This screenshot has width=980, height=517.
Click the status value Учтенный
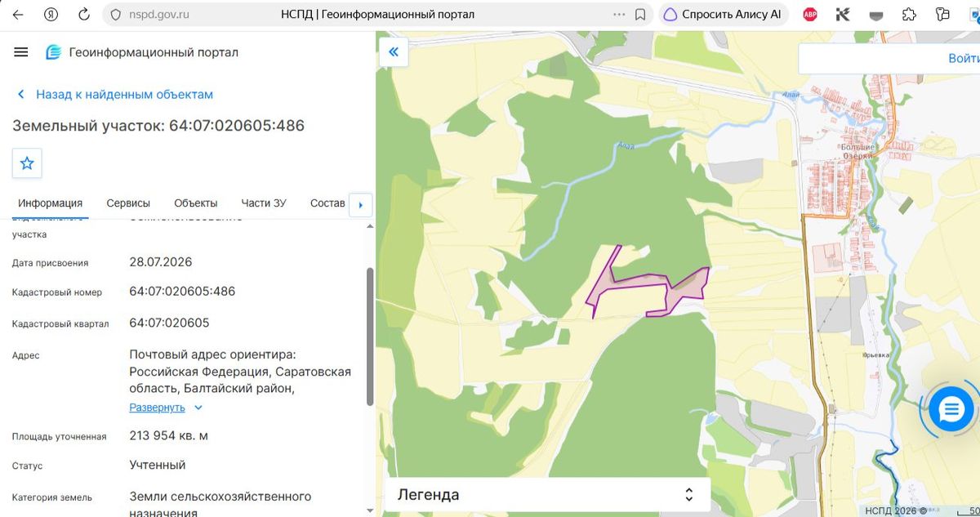[x=158, y=466]
